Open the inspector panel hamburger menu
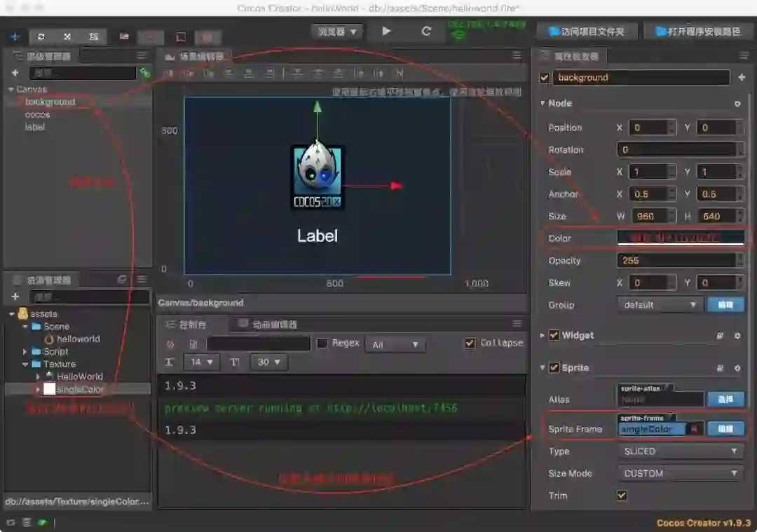The image size is (757, 532). (x=744, y=55)
